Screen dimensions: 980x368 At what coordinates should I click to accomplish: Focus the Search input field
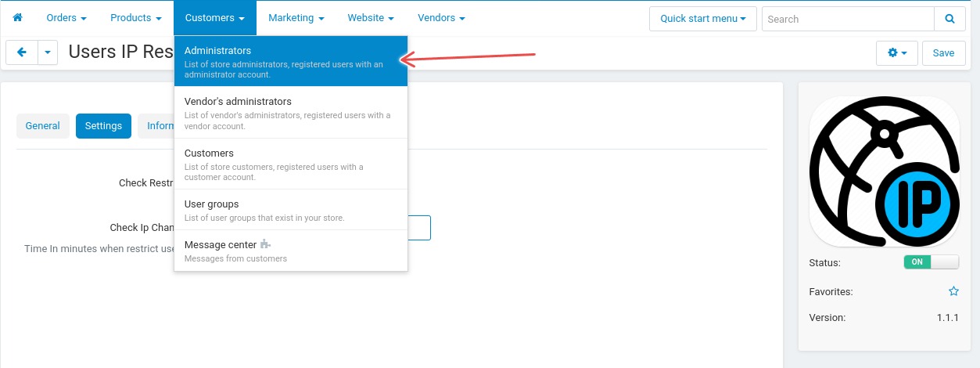(848, 19)
